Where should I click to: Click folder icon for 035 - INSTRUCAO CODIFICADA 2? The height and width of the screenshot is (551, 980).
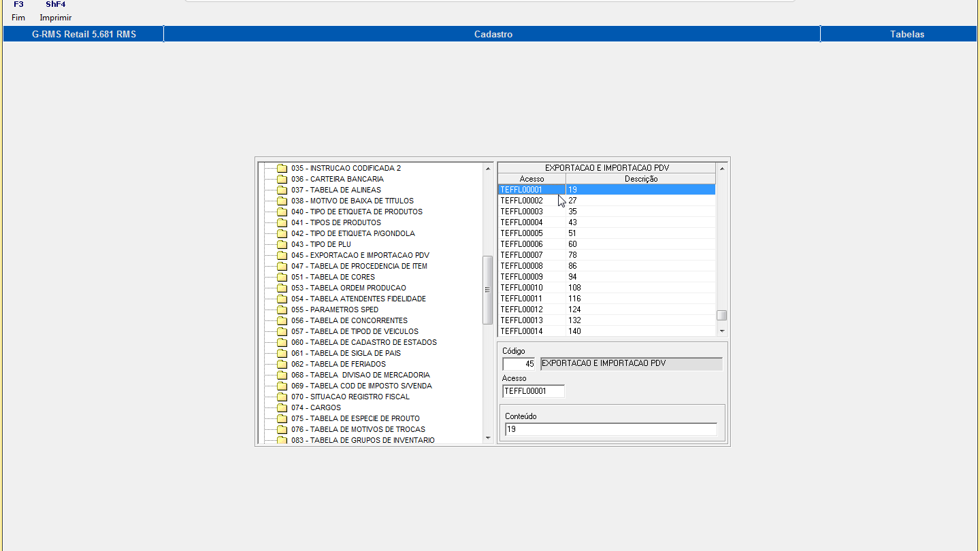coord(282,169)
